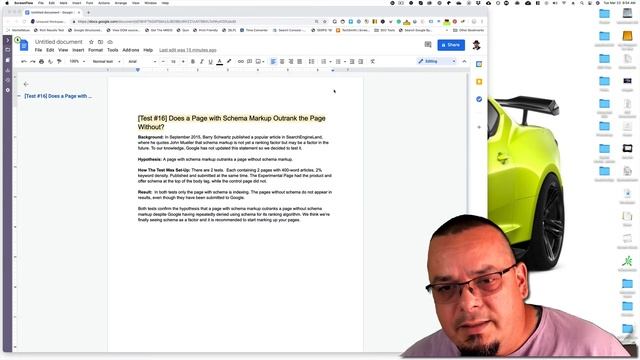Image resolution: width=640 pixels, height=360 pixels.
Task: Open the Insert menu in Docs
Action: (x=78, y=50)
